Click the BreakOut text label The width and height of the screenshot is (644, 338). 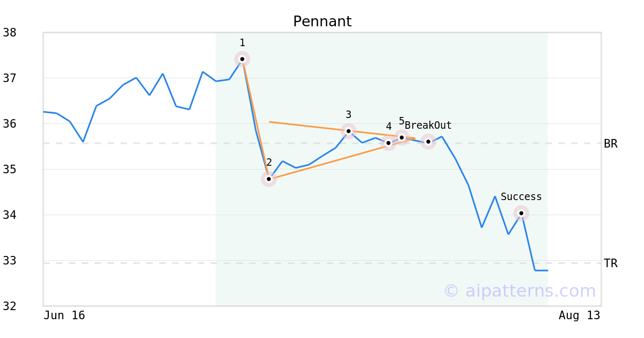pyautogui.click(x=428, y=126)
